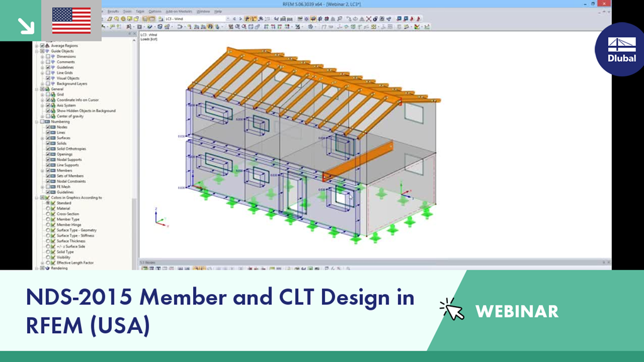The width and height of the screenshot is (644, 362).
Task: Go to previous load case arrow
Action: click(x=235, y=19)
